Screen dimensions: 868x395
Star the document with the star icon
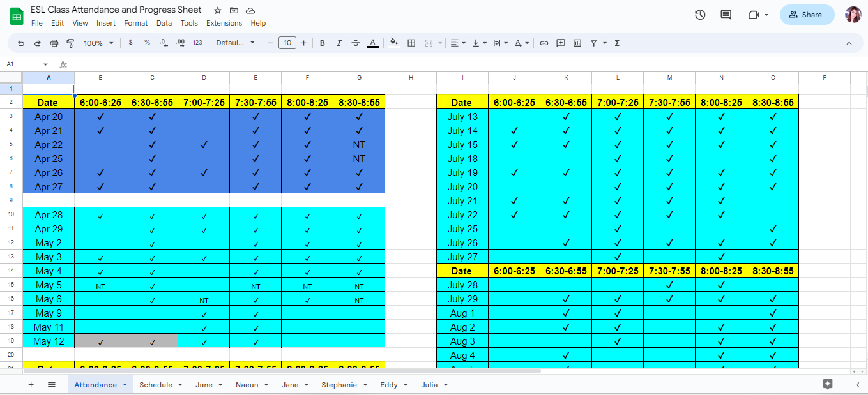click(x=218, y=11)
